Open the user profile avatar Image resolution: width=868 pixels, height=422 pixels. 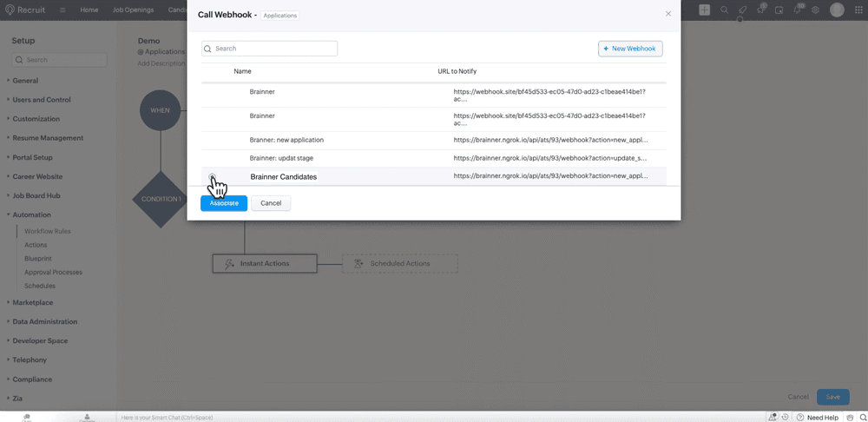(x=837, y=10)
